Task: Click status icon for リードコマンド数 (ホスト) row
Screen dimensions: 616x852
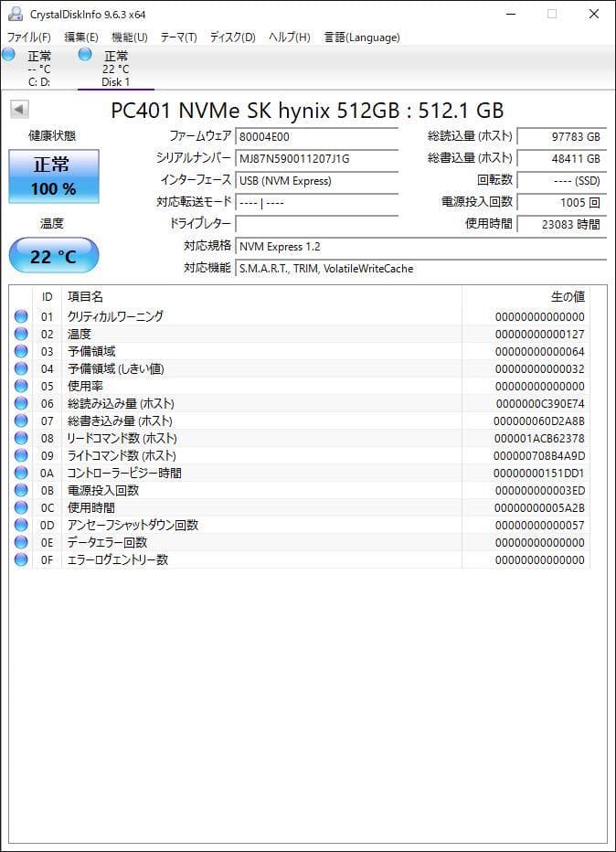Action: [x=21, y=438]
